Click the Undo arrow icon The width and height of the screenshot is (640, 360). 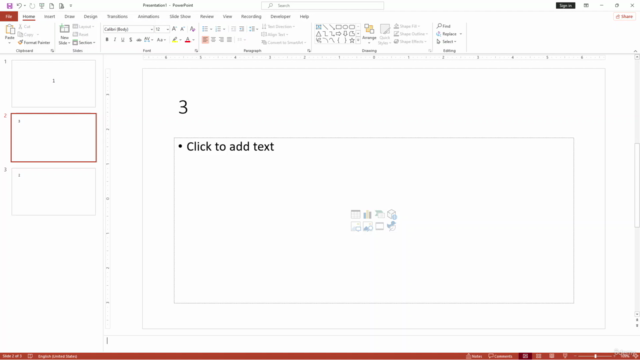[x=19, y=6]
